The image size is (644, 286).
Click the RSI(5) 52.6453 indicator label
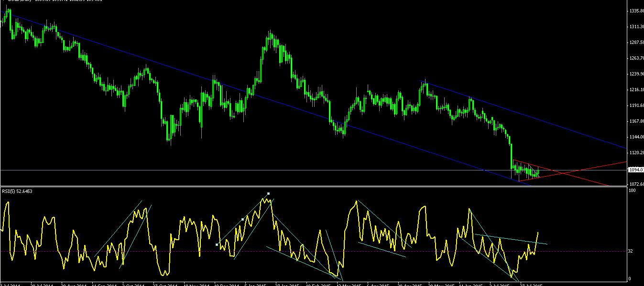pyautogui.click(x=18, y=191)
